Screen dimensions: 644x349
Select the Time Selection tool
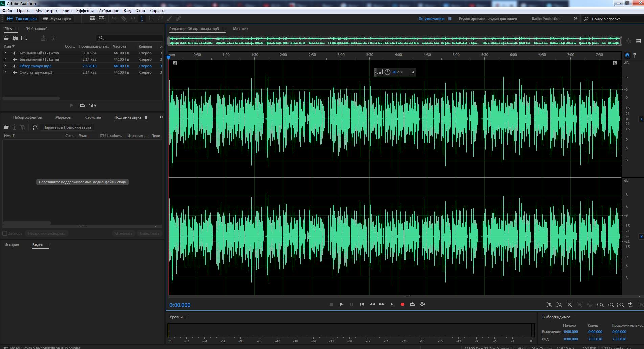click(x=142, y=19)
